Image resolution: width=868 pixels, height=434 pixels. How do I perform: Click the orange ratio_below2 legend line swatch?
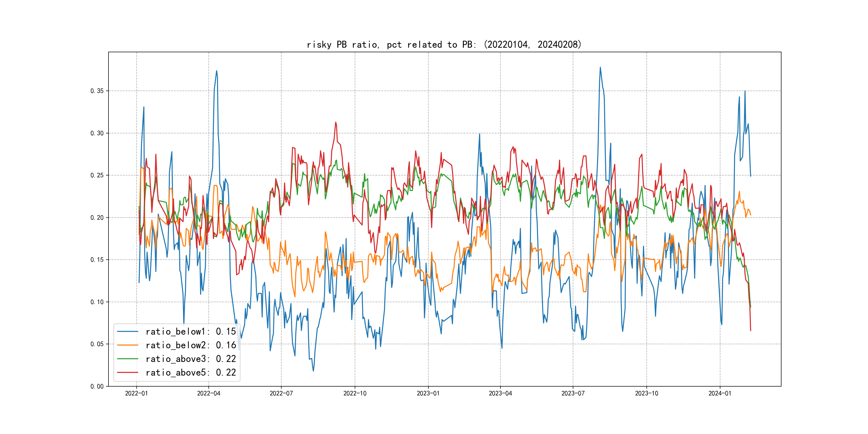[127, 345]
